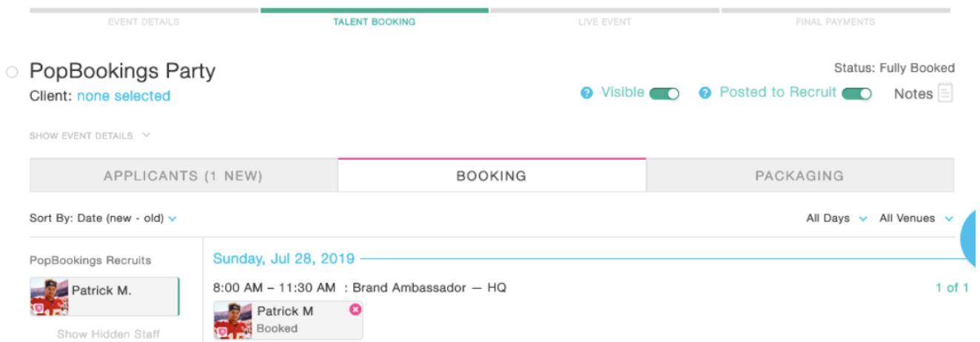
Task: Remove Patrick M from the booked shift
Action: pos(355,309)
